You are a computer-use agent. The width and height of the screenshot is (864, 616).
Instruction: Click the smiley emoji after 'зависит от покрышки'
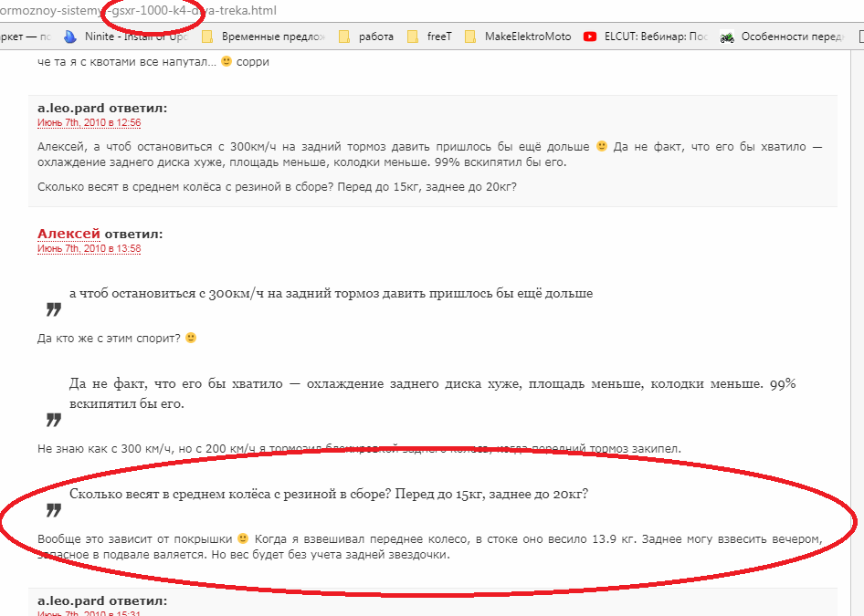[x=242, y=538]
